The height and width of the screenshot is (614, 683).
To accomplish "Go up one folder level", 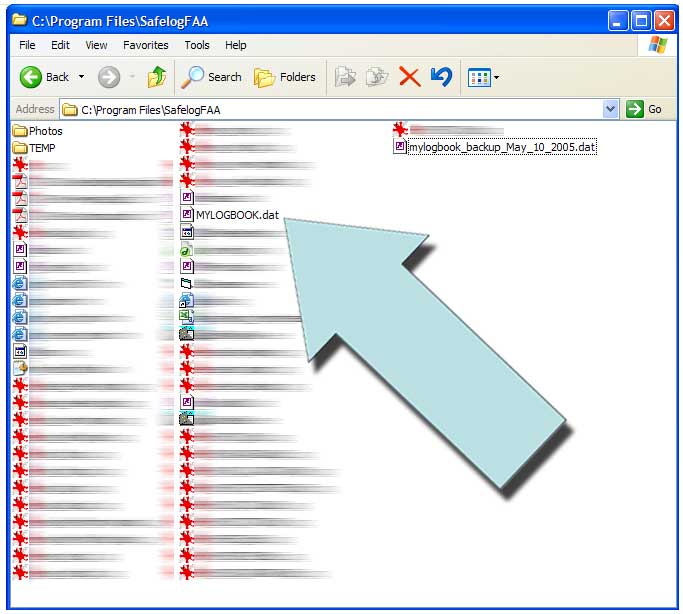I will pos(156,77).
